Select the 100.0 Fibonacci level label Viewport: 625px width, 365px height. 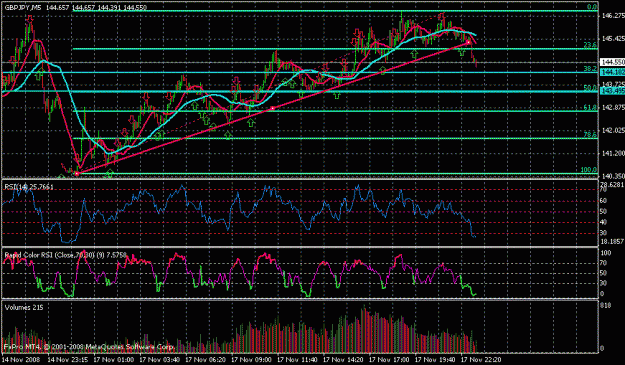(589, 170)
